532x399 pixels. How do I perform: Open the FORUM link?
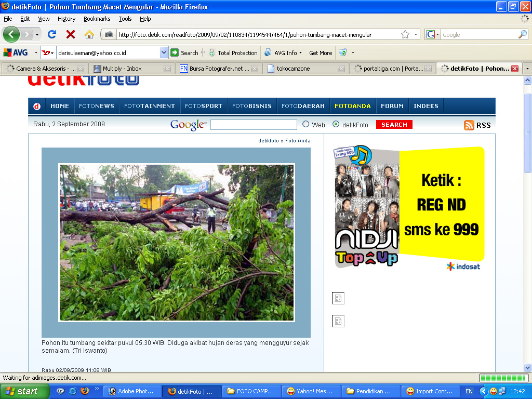click(x=392, y=106)
